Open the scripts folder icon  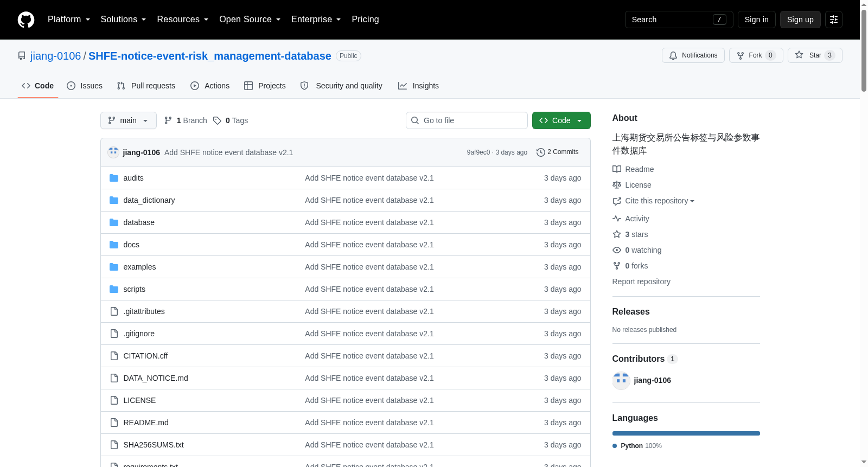pos(114,289)
